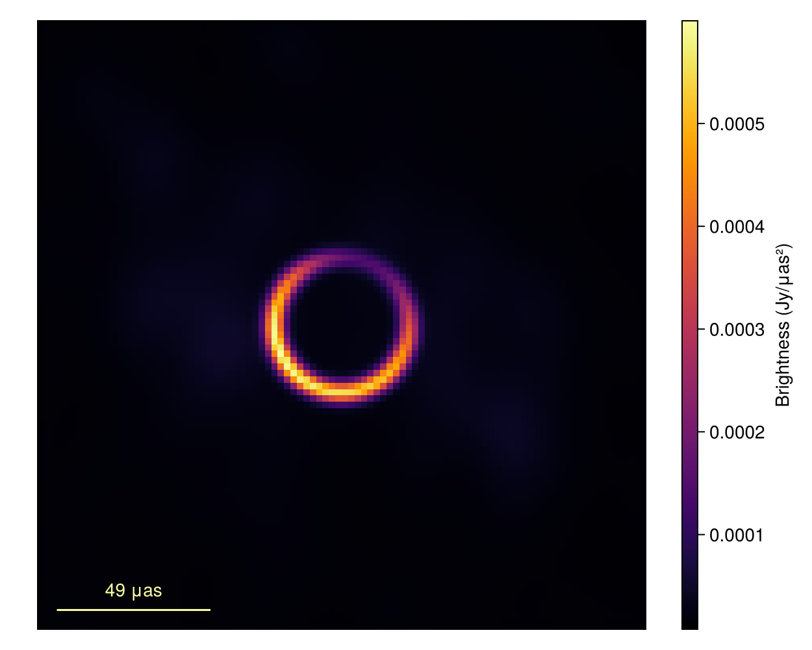Click the 0.0004 colorbar tick label
Screen dimensions: 812x650
coord(736,227)
